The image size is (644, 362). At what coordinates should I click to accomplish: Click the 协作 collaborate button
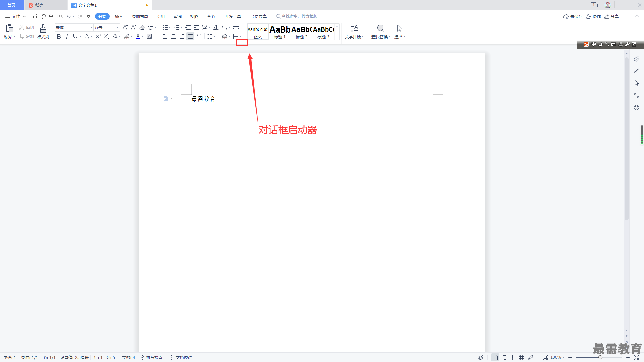594,16
